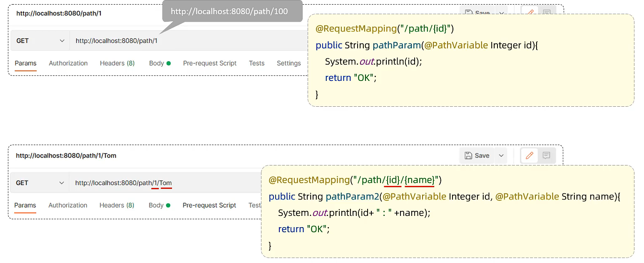Open the comment icon in the path/1 request

tap(547, 13)
